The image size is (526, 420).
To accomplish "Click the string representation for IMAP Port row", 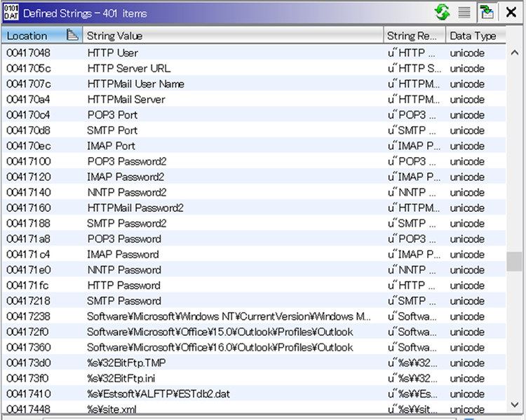I will click(414, 146).
